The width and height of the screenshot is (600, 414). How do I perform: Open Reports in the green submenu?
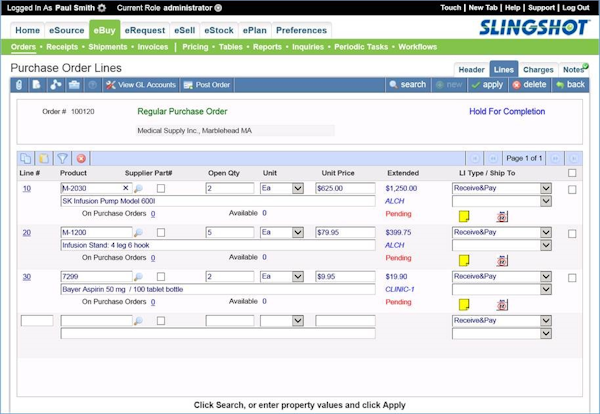coord(267,47)
